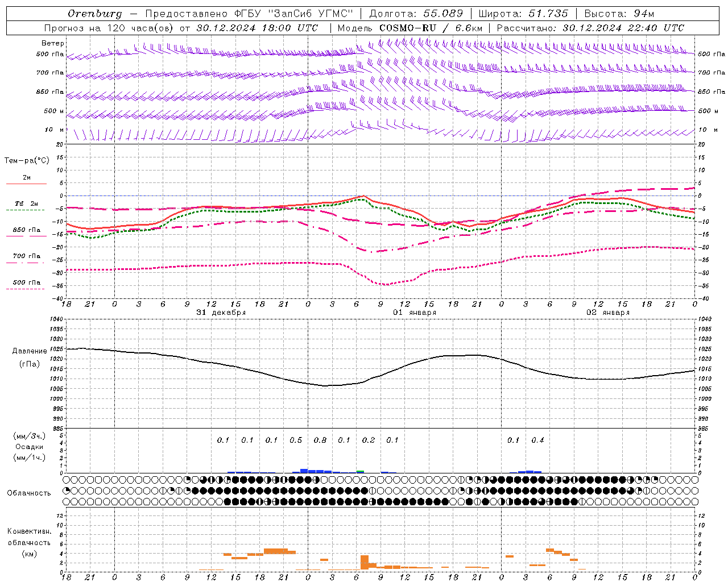Screen dimensions: 728x582
Task: Click the solid red legend line under "2м"
Action: (26, 184)
